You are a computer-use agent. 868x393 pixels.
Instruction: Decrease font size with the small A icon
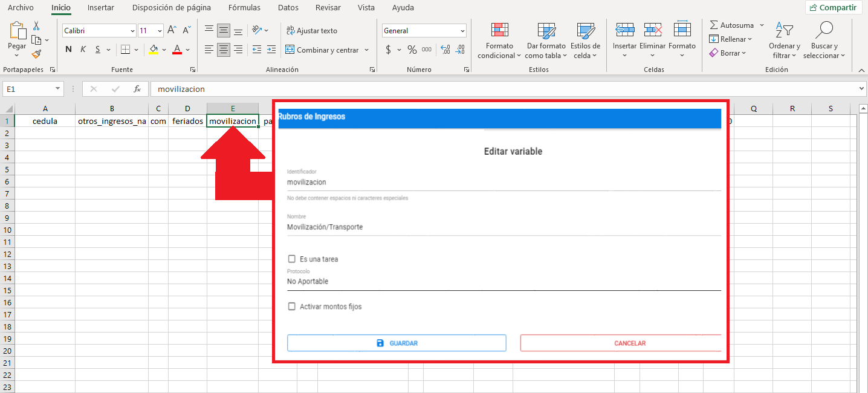187,30
